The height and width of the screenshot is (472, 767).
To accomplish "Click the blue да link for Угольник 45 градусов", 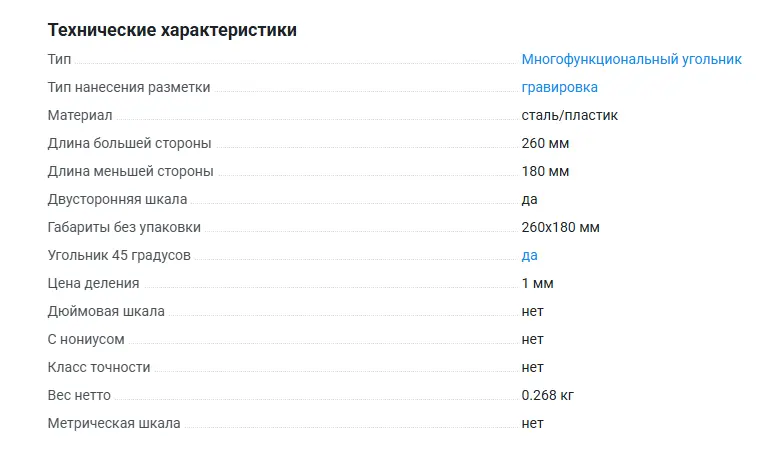I will tap(529, 256).
